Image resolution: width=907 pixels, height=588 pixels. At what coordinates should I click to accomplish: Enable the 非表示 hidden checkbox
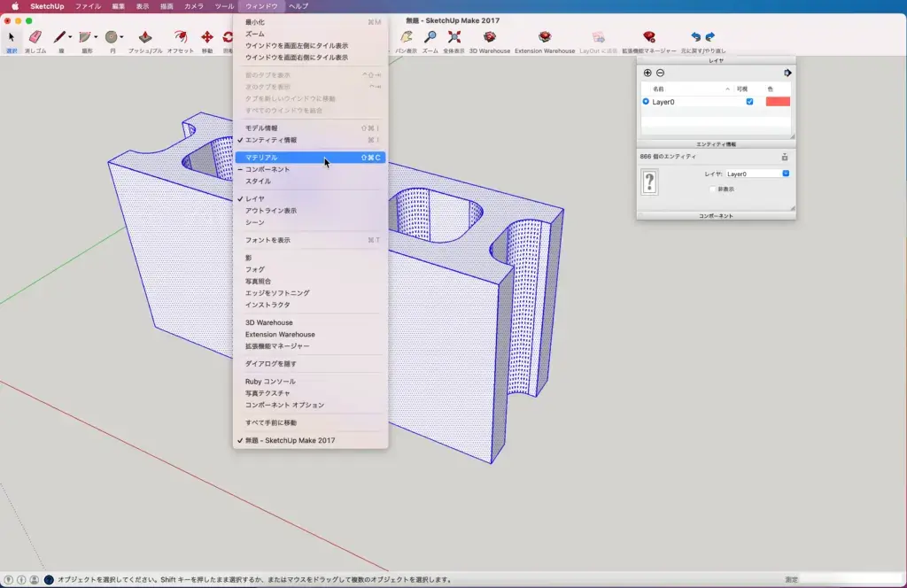[x=713, y=189]
